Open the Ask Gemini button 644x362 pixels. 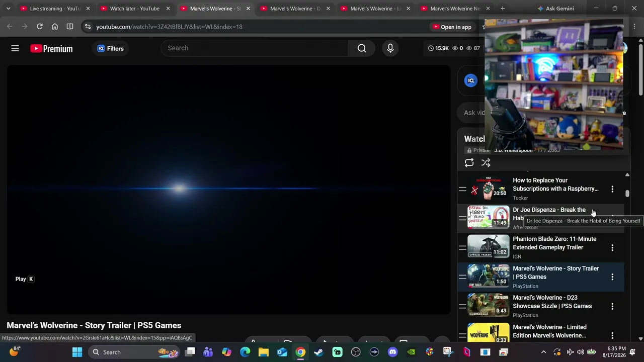pos(555,9)
